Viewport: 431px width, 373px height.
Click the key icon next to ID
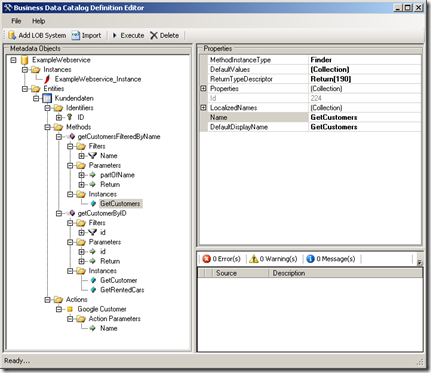point(69,117)
